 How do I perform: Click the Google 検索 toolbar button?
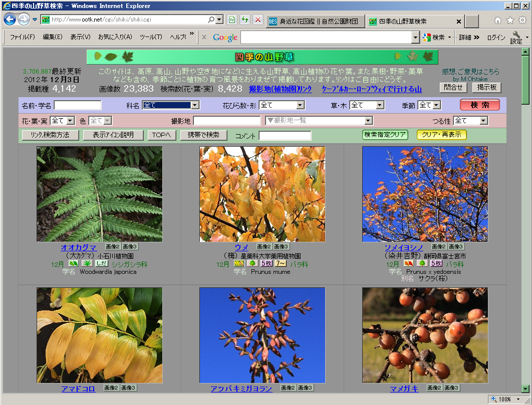pos(434,38)
